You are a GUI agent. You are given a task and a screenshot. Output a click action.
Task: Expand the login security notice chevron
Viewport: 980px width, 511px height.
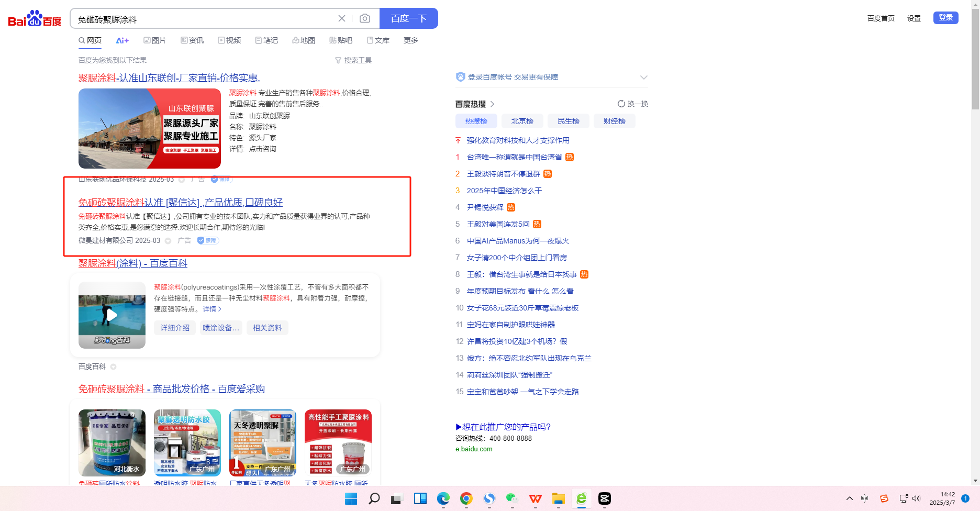pos(643,77)
